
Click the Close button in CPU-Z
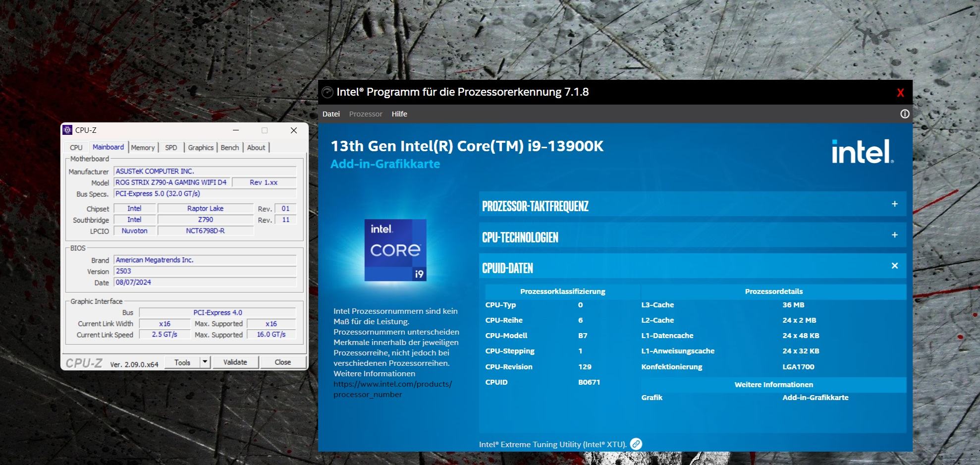(x=283, y=362)
